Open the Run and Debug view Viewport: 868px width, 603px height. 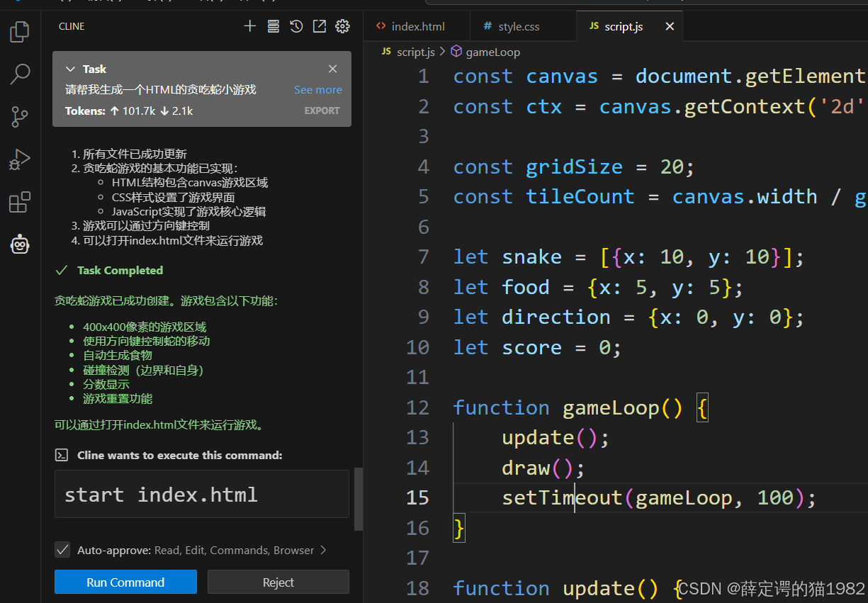[x=20, y=159]
